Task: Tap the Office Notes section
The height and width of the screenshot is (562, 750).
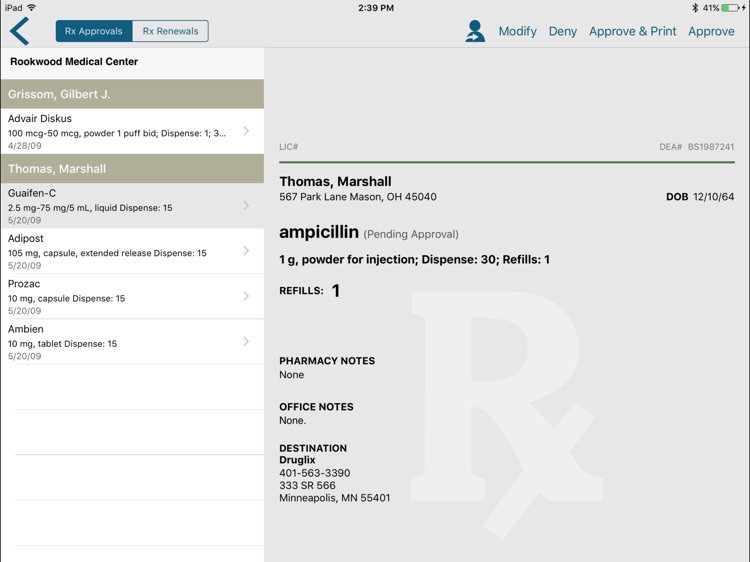Action: tap(316, 413)
